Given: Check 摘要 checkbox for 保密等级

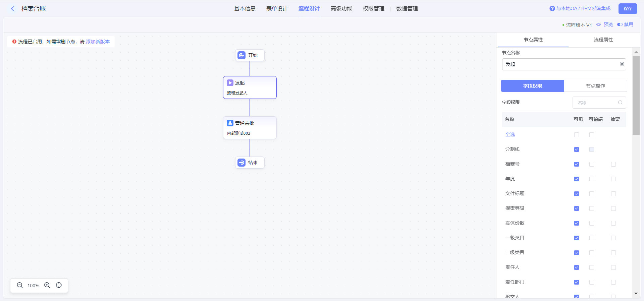Looking at the screenshot, I should (x=613, y=208).
